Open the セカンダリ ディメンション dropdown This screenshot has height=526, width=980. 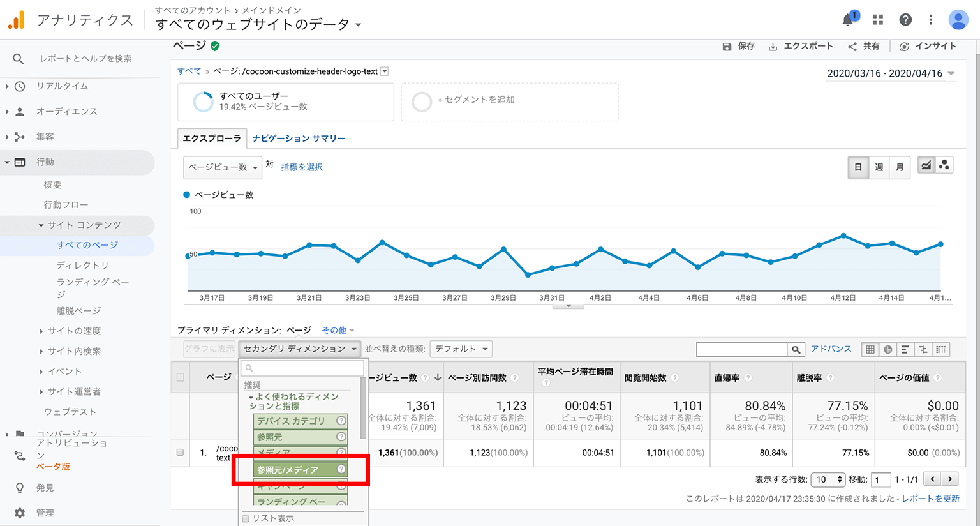point(300,349)
